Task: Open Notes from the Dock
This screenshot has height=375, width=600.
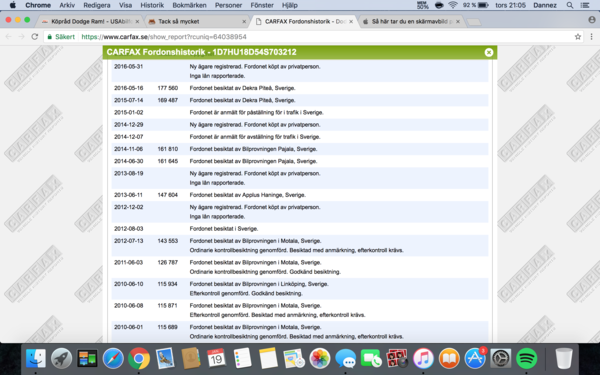Action: click(x=268, y=359)
